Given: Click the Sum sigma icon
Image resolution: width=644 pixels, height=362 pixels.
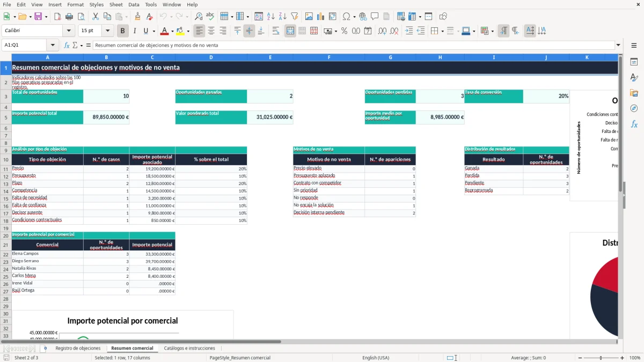Looking at the screenshot, I should 75,45.
